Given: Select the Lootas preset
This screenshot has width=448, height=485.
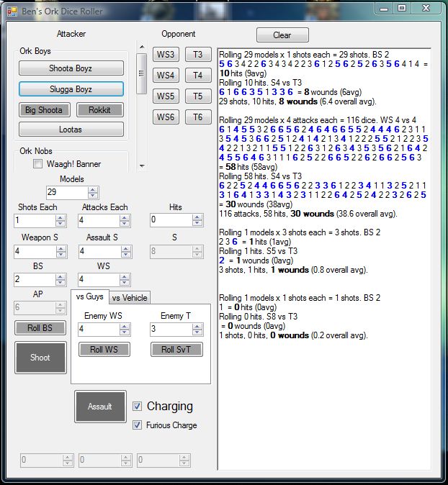Looking at the screenshot, I should click(71, 130).
